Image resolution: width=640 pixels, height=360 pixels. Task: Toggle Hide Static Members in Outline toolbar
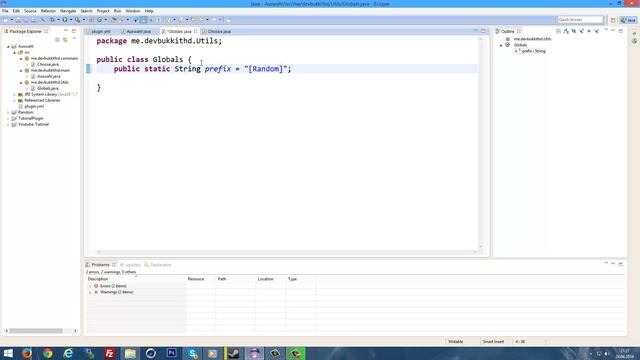point(581,31)
